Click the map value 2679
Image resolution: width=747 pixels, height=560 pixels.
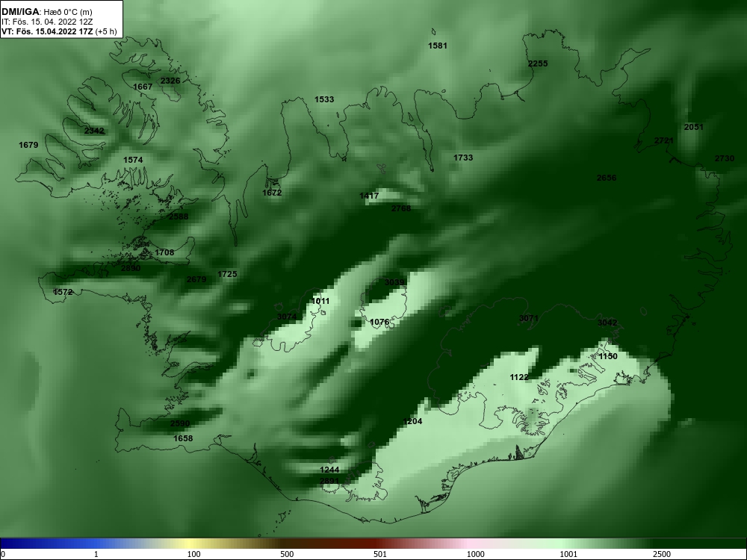(196, 279)
